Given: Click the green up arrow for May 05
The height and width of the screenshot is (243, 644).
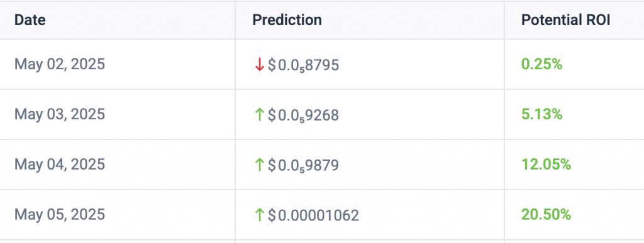Looking at the screenshot, I should click(x=259, y=215).
